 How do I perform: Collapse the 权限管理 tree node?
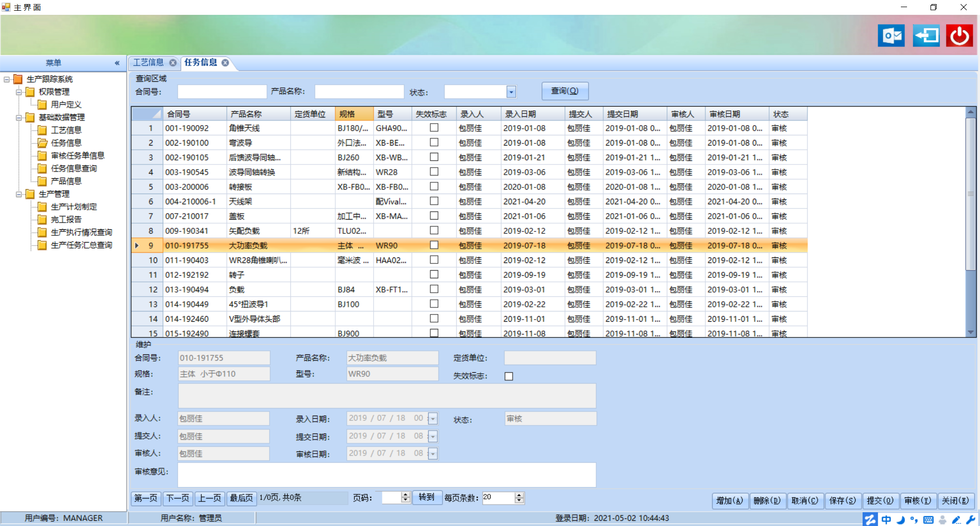click(x=19, y=92)
